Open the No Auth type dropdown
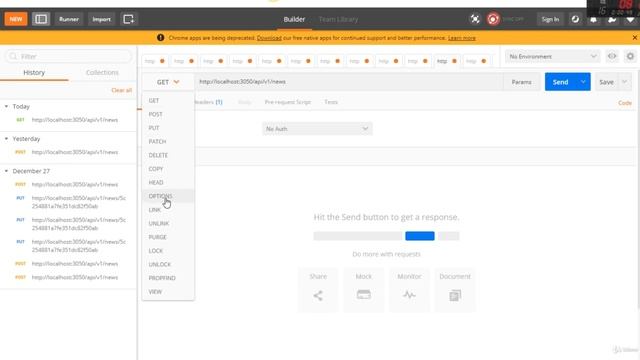The image size is (640, 360). pos(317,129)
